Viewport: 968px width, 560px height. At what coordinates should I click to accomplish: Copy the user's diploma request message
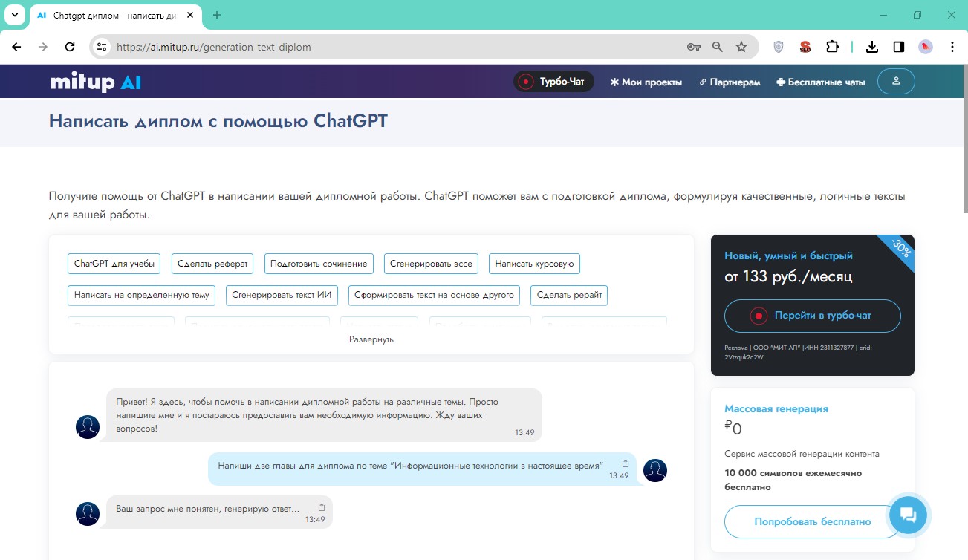click(x=625, y=464)
